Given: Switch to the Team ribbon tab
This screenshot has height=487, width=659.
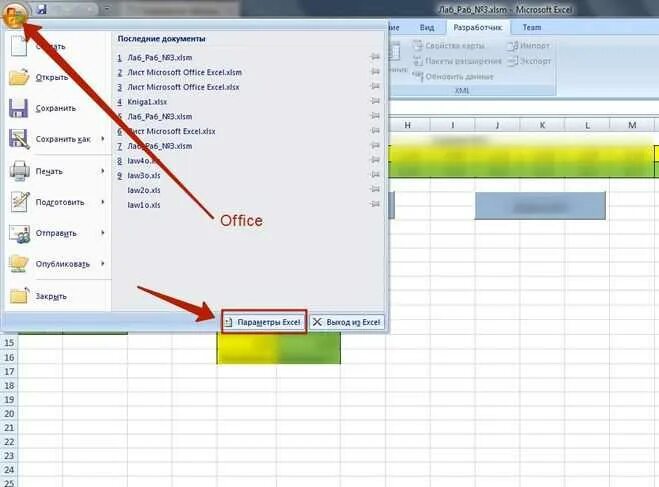Looking at the screenshot, I should 532,28.
